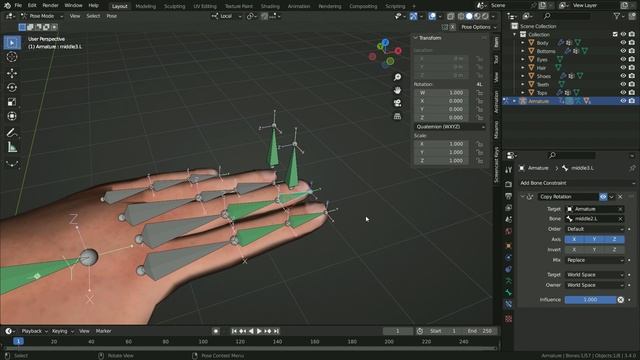Open the Mix Replace dropdown

[x=595, y=260]
